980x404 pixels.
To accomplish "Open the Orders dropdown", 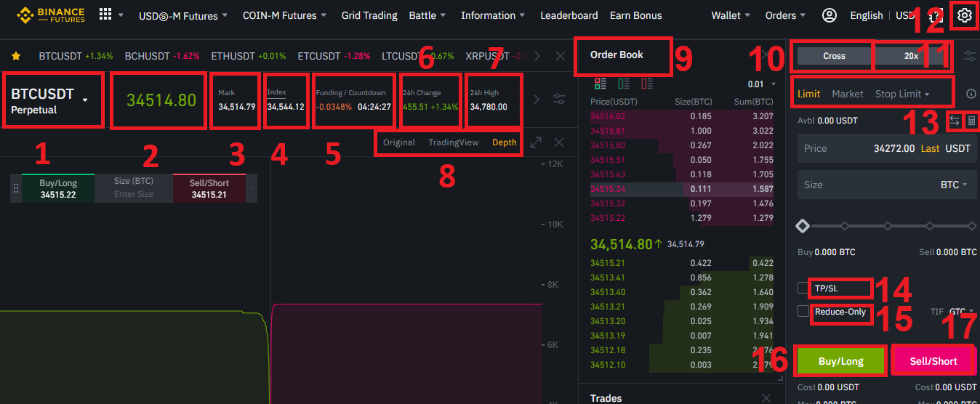I will point(785,15).
